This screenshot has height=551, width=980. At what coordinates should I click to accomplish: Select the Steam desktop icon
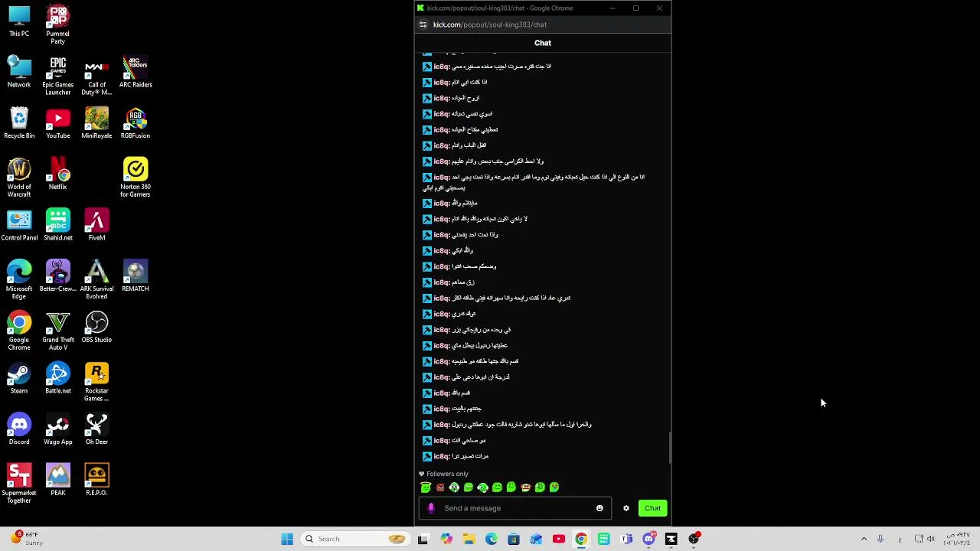point(19,379)
